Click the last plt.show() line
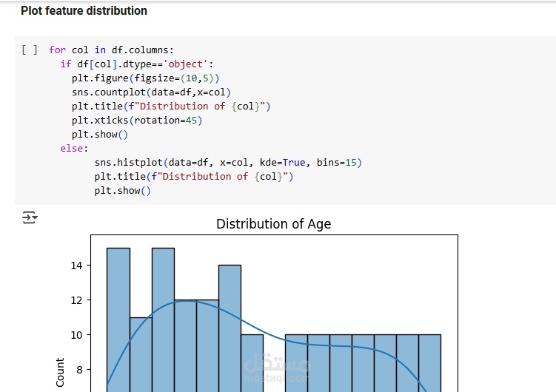The width and height of the screenshot is (556, 392). (123, 191)
